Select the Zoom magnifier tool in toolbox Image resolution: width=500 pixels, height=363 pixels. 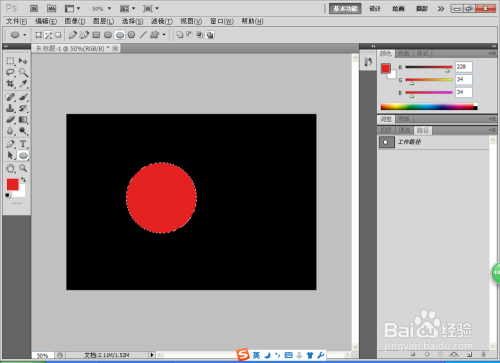(x=23, y=168)
